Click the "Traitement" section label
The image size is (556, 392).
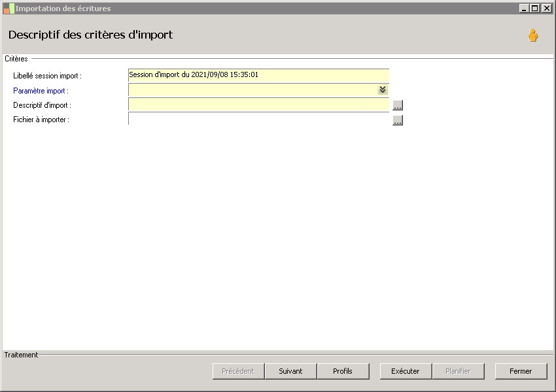coord(21,355)
